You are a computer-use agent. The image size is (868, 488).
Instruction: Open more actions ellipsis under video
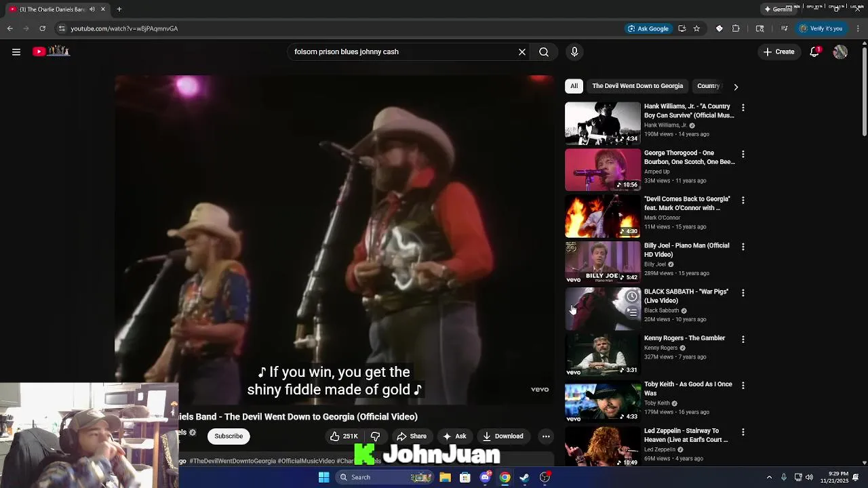[546, 436]
